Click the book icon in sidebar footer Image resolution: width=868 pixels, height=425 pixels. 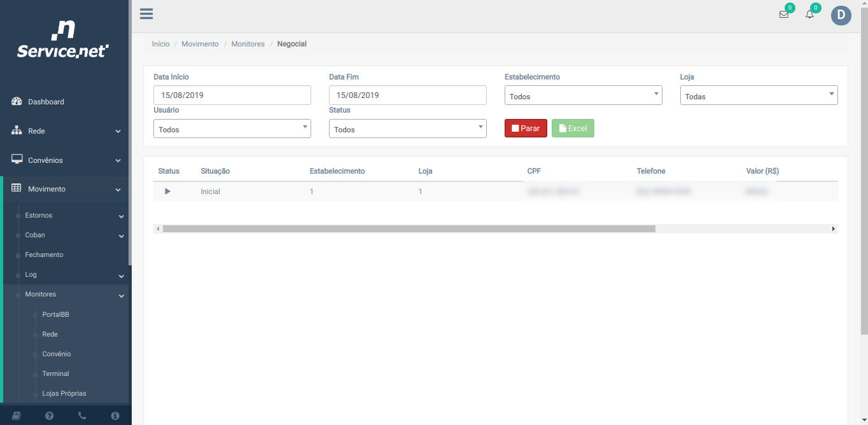tap(17, 415)
